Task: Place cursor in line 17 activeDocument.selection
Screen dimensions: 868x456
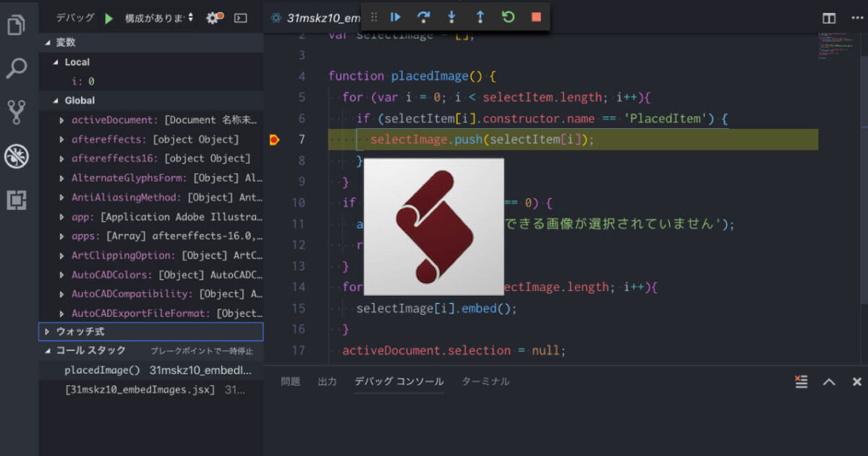Action: pos(426,351)
